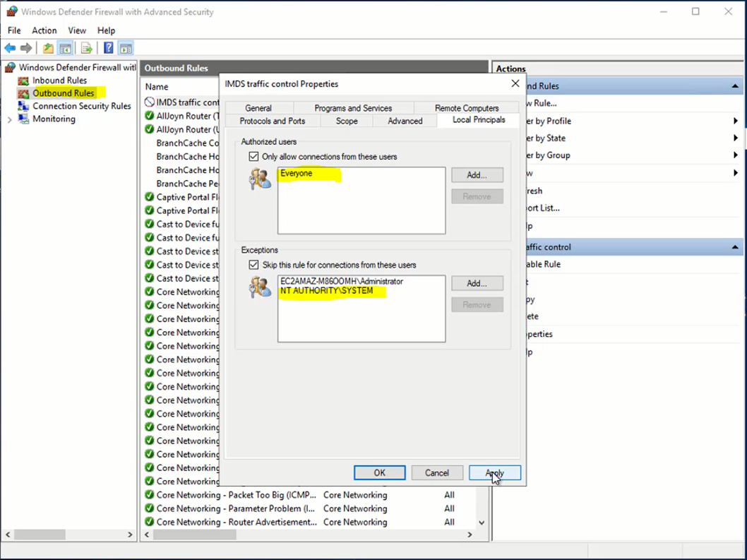747x560 pixels.
Task: Select the AllJoyn Router (T rule row
Action: click(181, 116)
